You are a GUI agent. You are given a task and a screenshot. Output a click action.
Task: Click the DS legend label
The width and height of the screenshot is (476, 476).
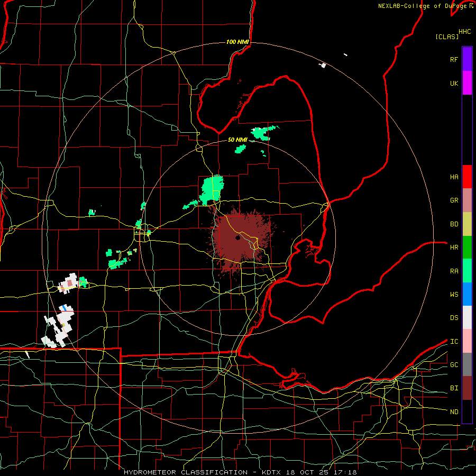(454, 318)
